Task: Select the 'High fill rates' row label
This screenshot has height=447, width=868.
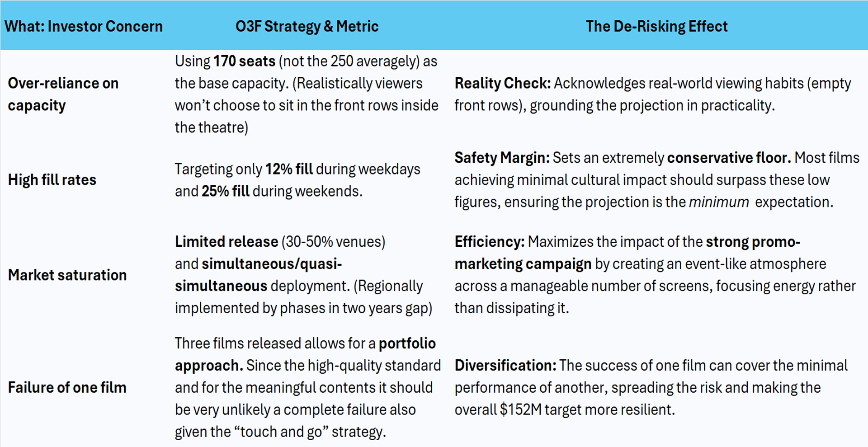Action: 52,180
